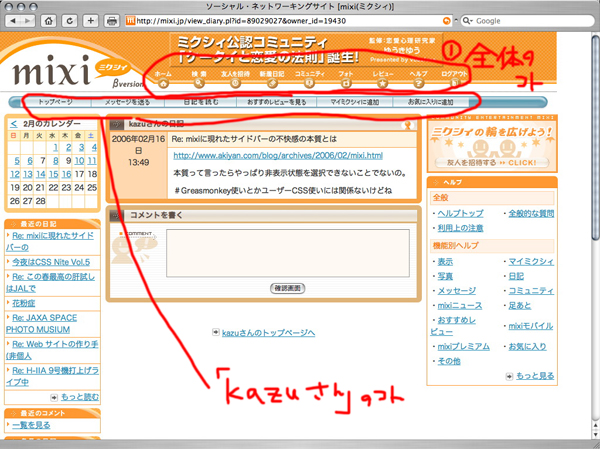Open the コミュニティ community icon
Viewport: 600px width, 449px height.
pos(309,83)
